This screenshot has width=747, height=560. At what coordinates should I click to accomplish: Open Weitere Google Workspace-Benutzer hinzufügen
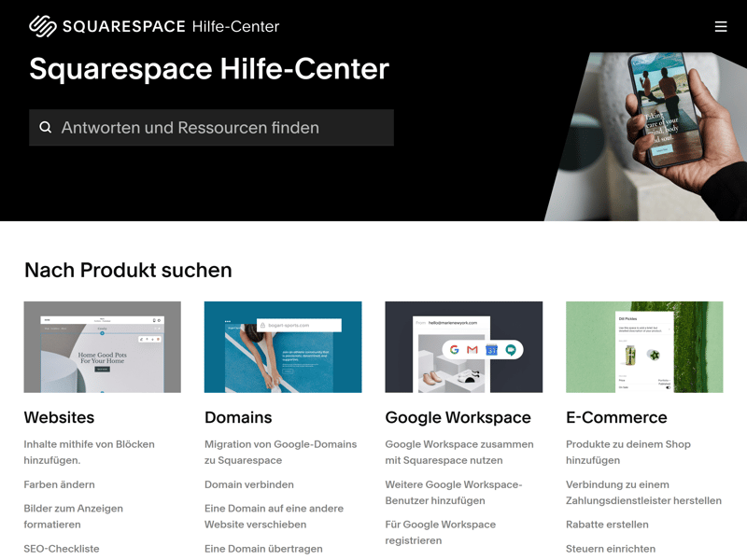[x=454, y=493]
